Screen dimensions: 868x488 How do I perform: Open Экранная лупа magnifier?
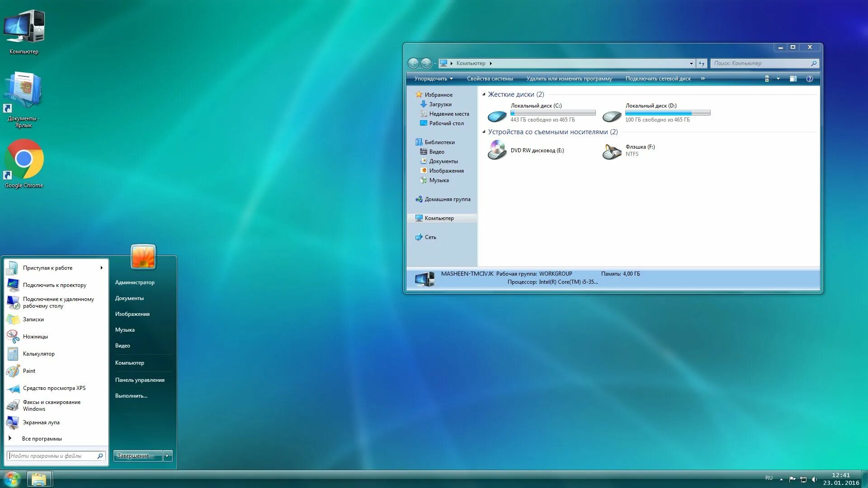click(56, 422)
